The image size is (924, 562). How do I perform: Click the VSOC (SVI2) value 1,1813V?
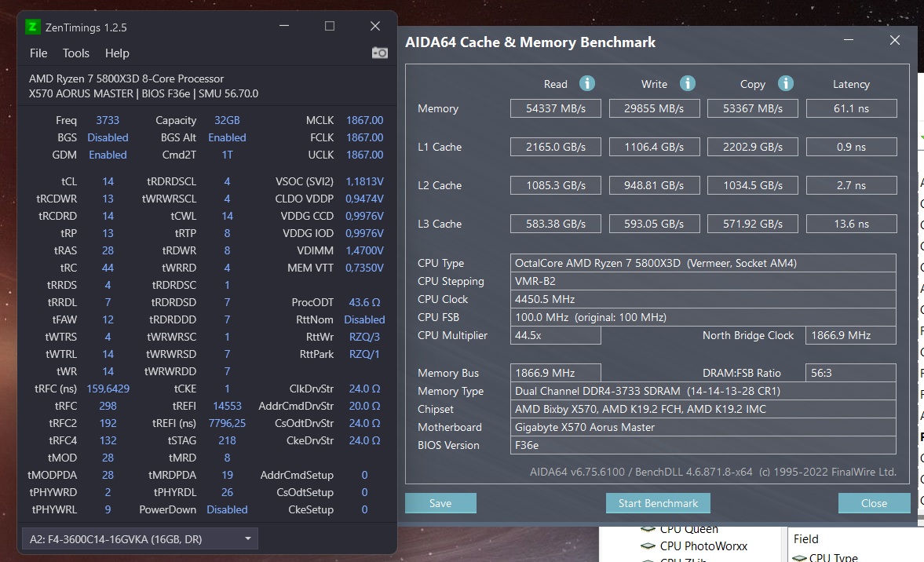365,181
